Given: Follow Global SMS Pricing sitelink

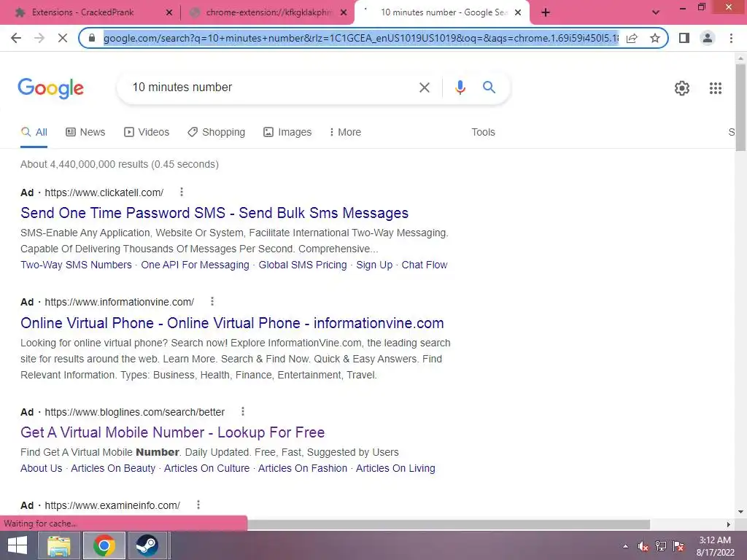Looking at the screenshot, I should click(x=303, y=265).
